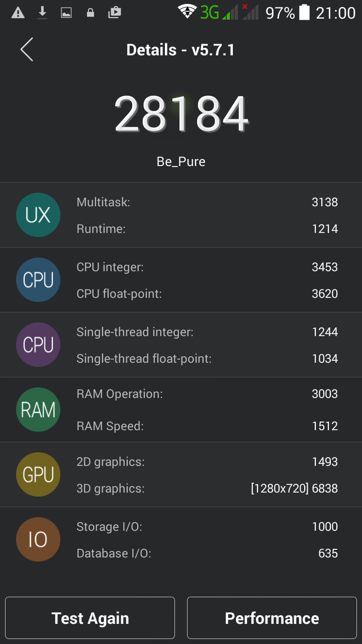This screenshot has width=362, height=644.
Task: Tap the Database I/O result row
Action: 207,553
